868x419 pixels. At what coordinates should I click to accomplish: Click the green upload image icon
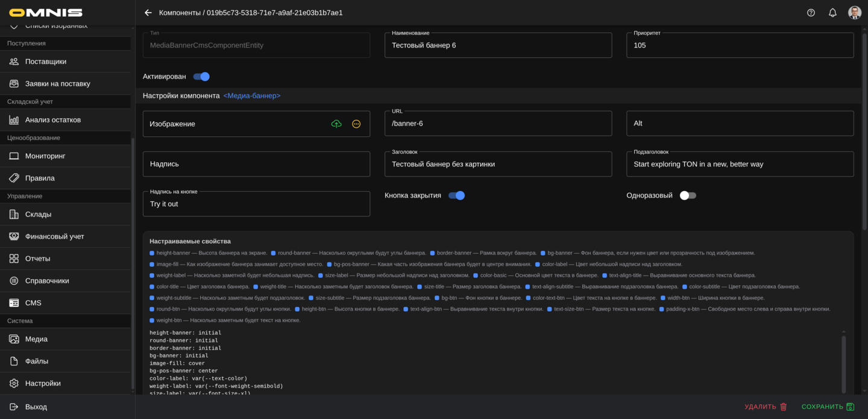coord(336,124)
